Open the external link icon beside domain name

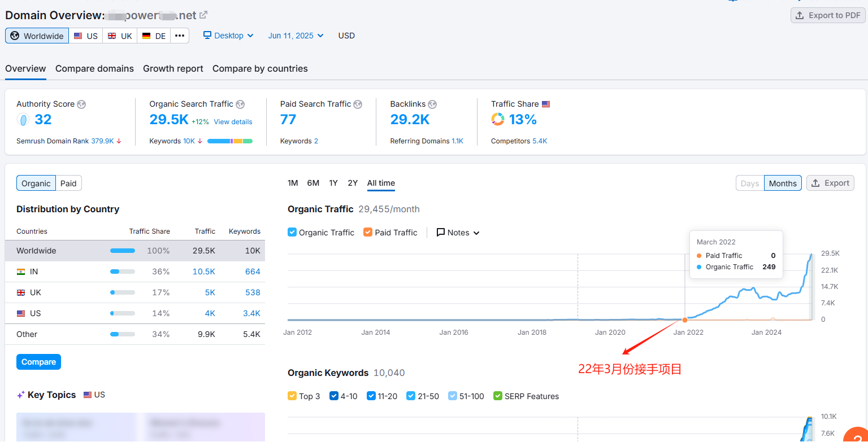203,15
